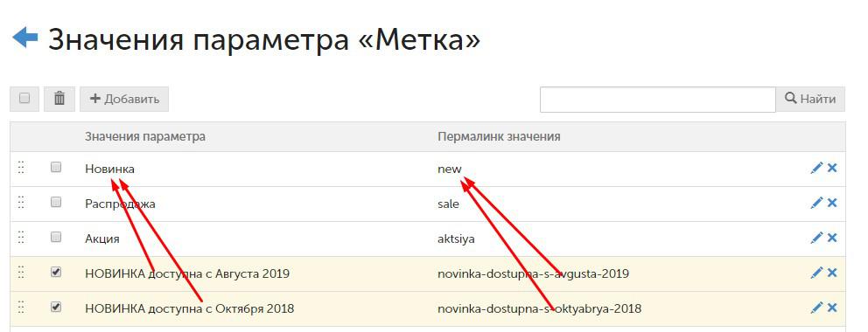Click the Найти search button
The height and width of the screenshot is (332, 868).
pyautogui.click(x=810, y=99)
